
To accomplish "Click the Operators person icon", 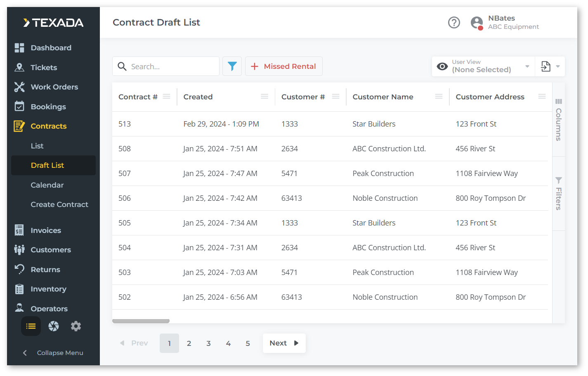I will [x=19, y=308].
